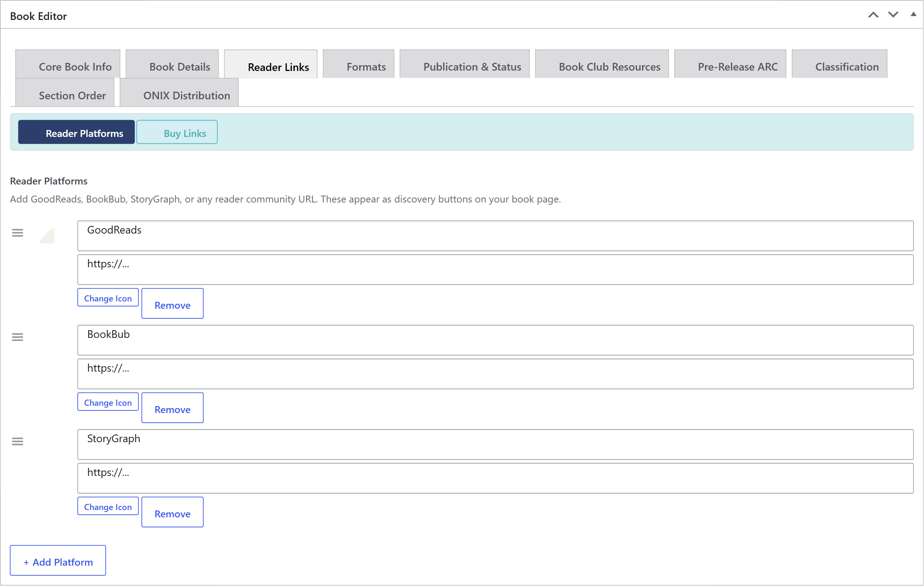The image size is (924, 586).
Task: Open the Pre-Release ARC tab
Action: 730,64
